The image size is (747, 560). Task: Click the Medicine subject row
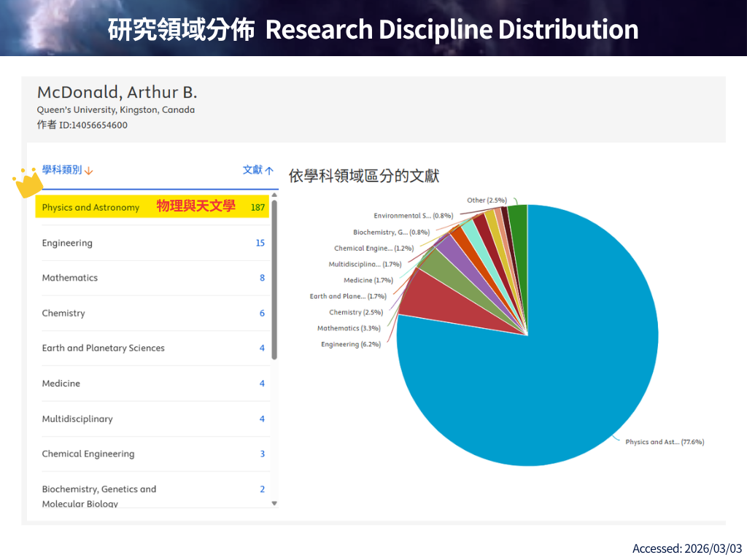[x=61, y=384]
